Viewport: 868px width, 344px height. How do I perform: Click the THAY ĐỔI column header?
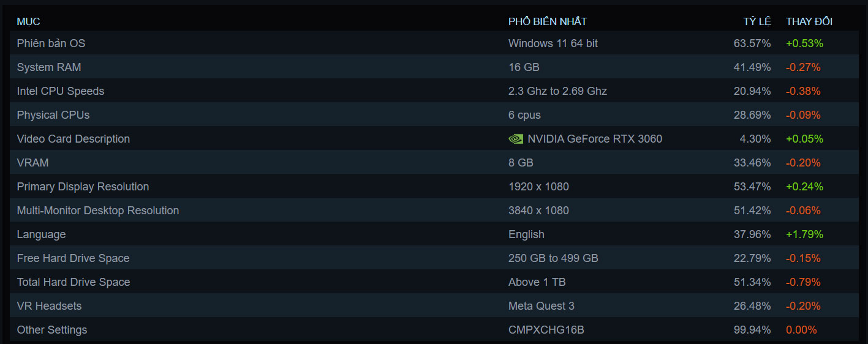[x=809, y=21]
